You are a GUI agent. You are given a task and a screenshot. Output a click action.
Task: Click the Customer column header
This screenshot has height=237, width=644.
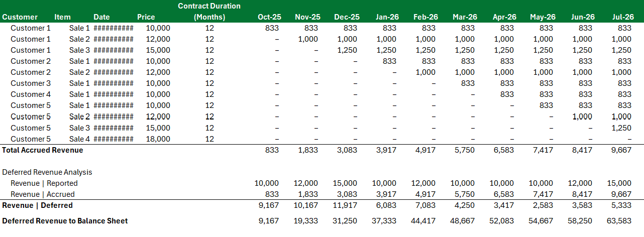point(20,17)
